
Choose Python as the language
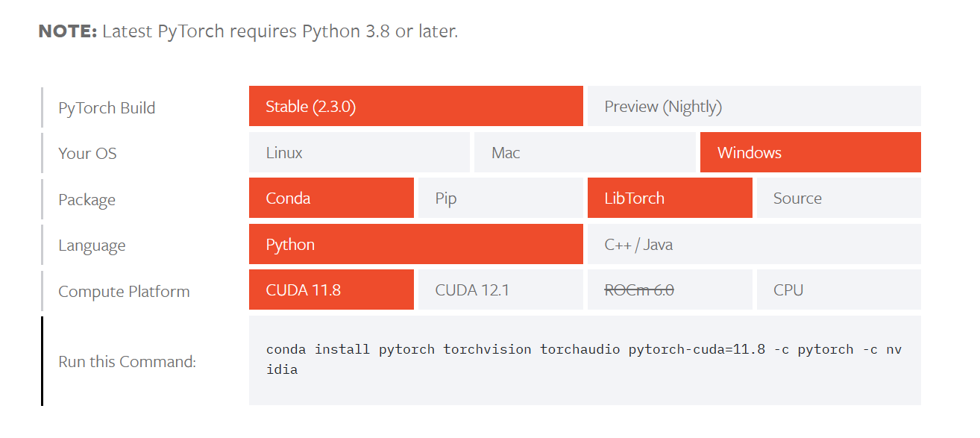point(415,244)
